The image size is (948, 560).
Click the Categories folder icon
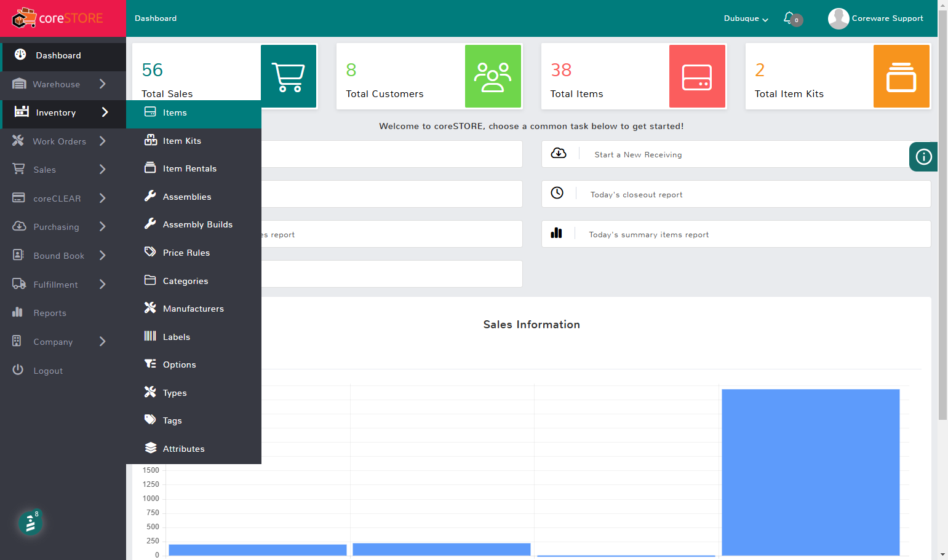(150, 280)
